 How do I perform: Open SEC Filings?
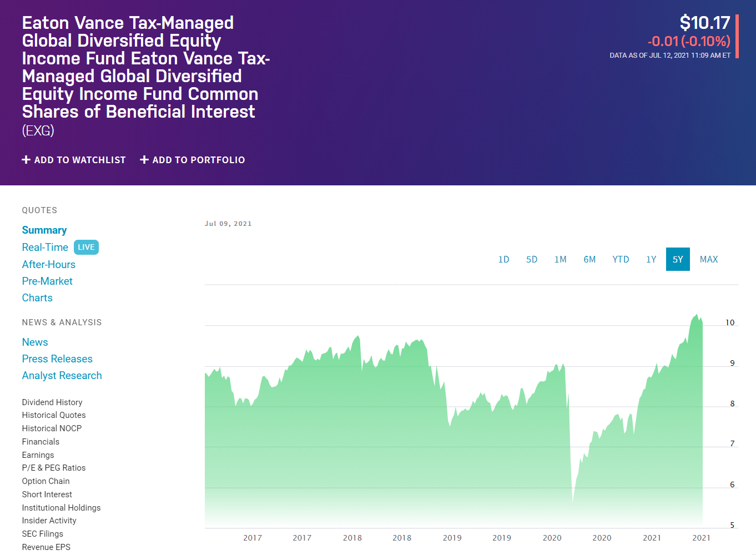tap(43, 534)
